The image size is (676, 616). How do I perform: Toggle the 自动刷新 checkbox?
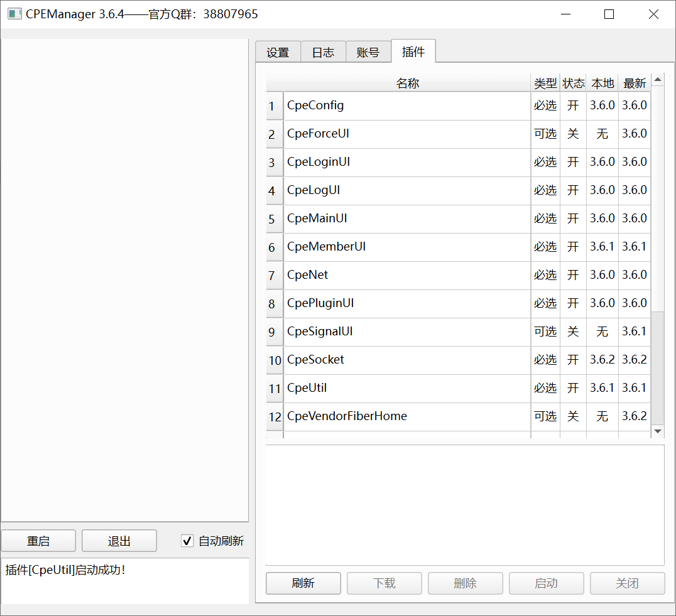click(x=187, y=541)
